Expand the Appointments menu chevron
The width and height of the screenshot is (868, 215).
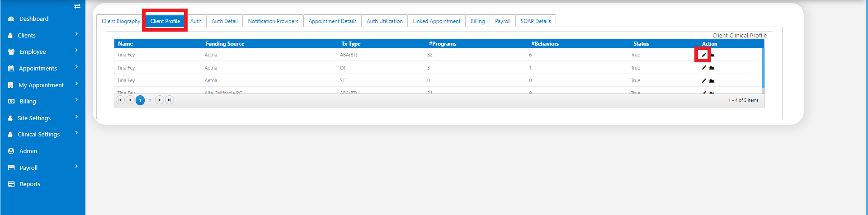point(76,67)
